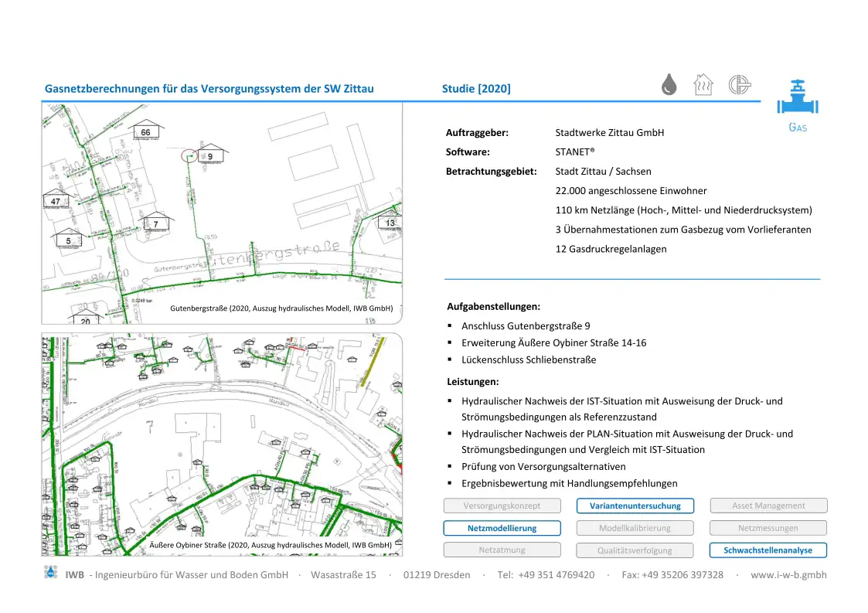Click the house heating icon
This screenshot has width=868, height=613.
coord(703,84)
